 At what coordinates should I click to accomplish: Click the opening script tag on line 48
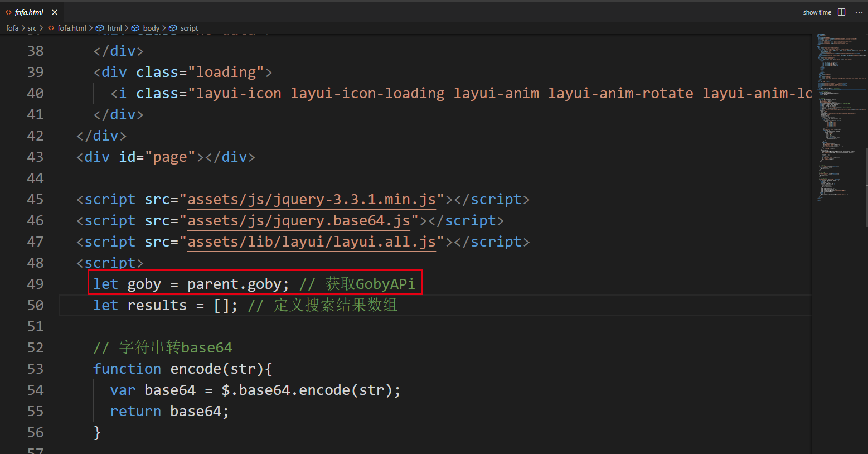coord(110,263)
